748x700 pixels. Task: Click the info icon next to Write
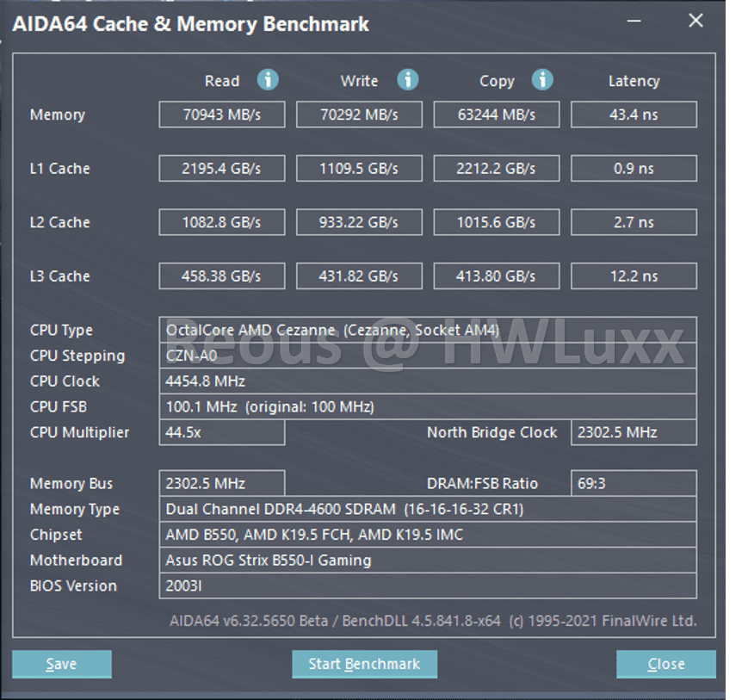click(x=407, y=80)
